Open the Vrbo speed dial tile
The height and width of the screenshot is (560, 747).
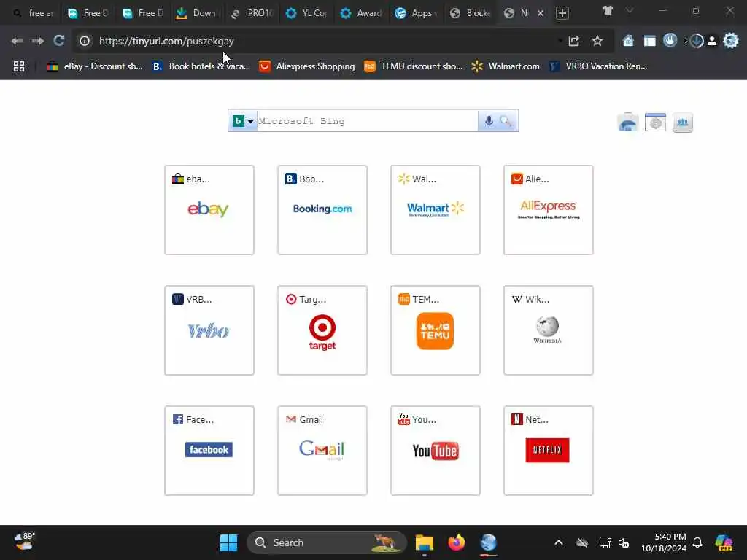(209, 330)
